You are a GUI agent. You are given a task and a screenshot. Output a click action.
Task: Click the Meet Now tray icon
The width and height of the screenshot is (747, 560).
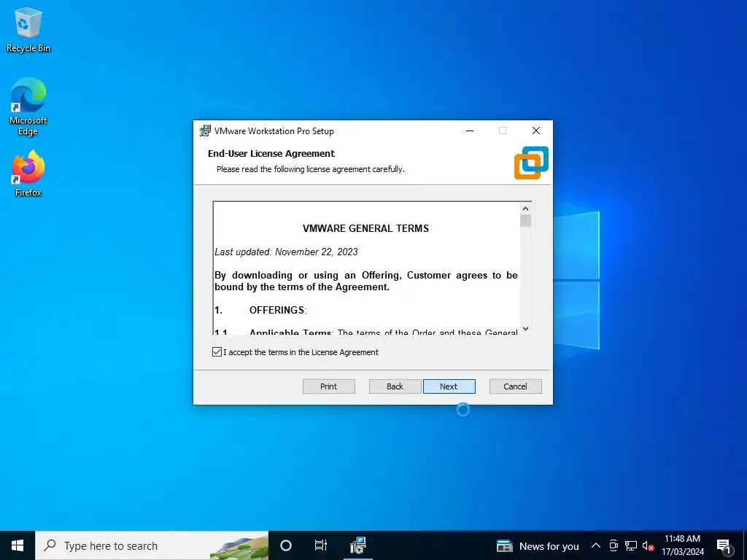[614, 545]
